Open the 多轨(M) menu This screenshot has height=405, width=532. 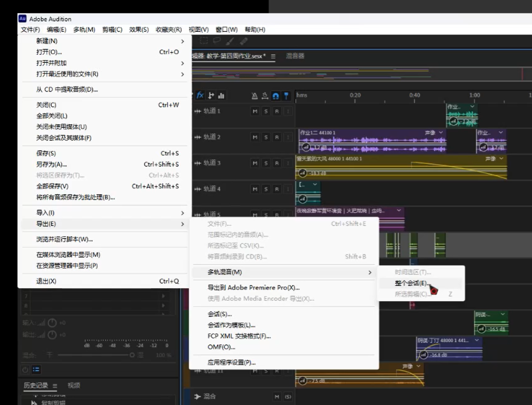coord(84,29)
